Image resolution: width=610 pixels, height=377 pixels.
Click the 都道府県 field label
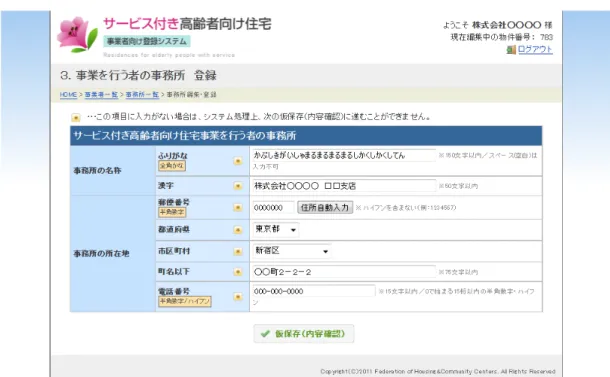coord(174,230)
